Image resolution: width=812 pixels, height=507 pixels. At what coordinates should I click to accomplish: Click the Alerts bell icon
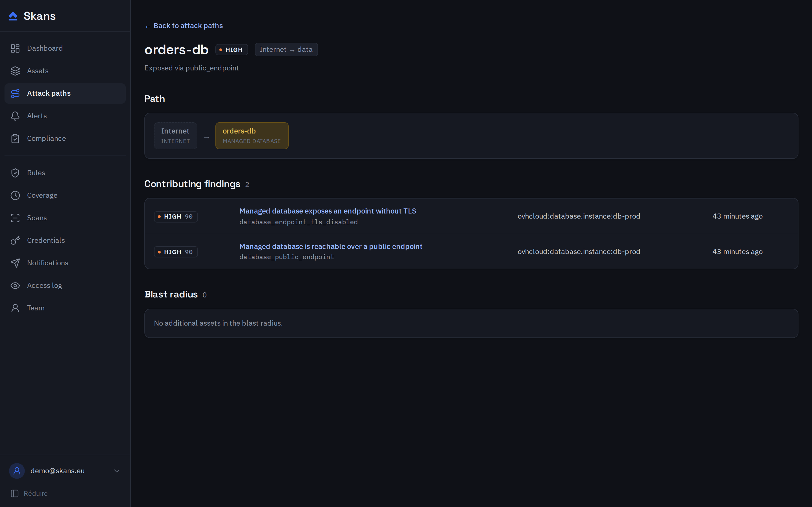15,116
